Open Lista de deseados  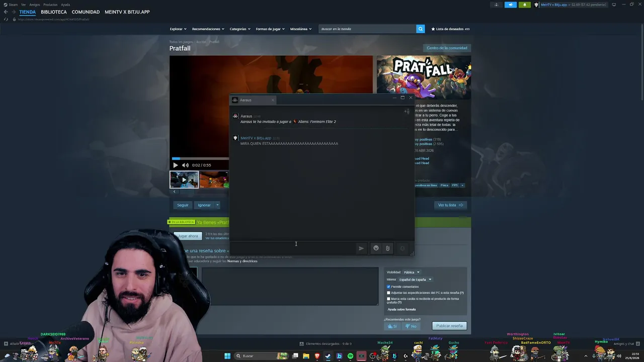450,29
